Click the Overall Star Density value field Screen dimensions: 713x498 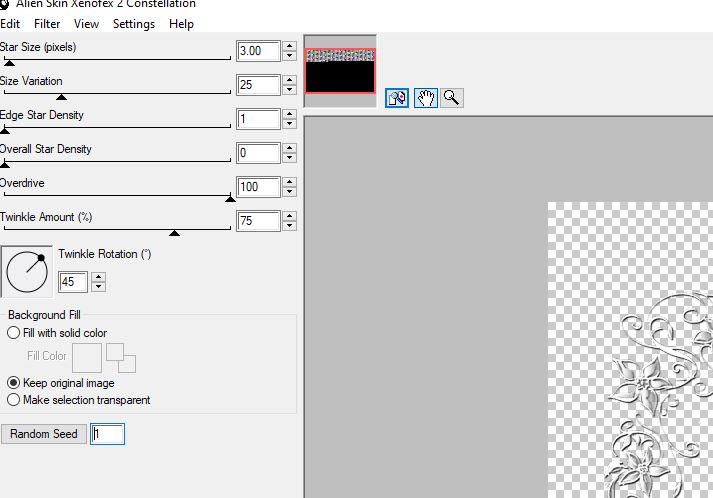click(258, 153)
